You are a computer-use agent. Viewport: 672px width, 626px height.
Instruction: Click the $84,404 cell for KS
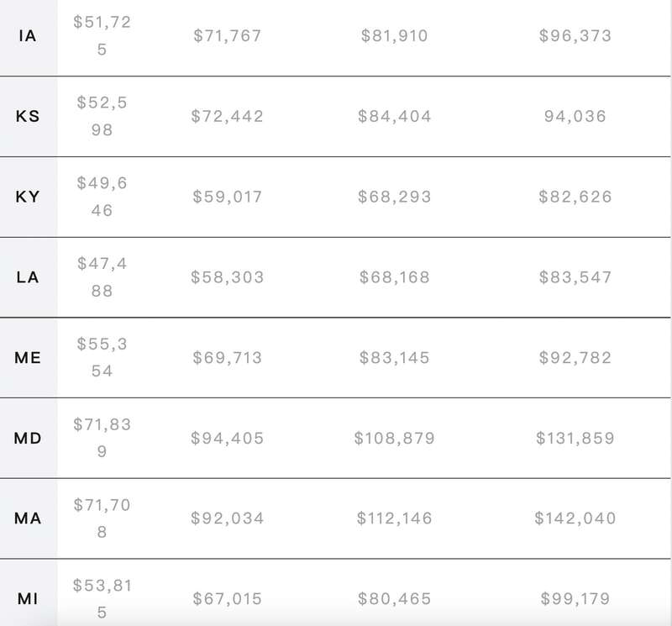394,116
